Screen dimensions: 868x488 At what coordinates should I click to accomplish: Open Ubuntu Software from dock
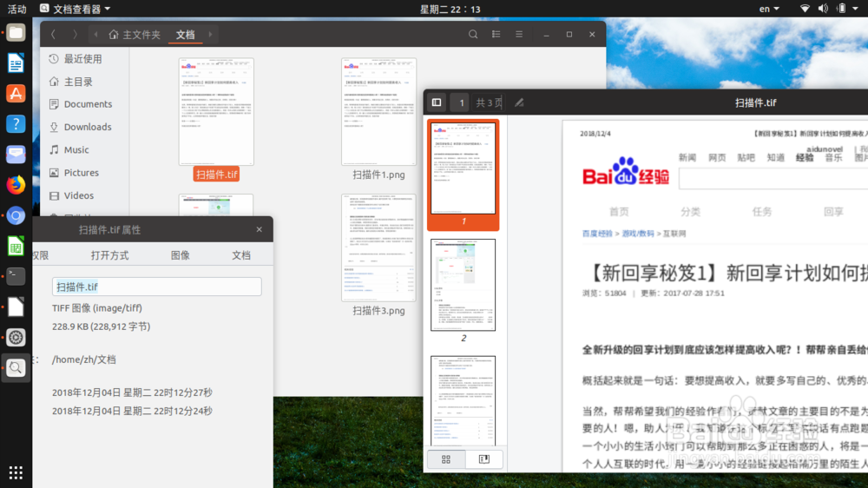coord(16,94)
